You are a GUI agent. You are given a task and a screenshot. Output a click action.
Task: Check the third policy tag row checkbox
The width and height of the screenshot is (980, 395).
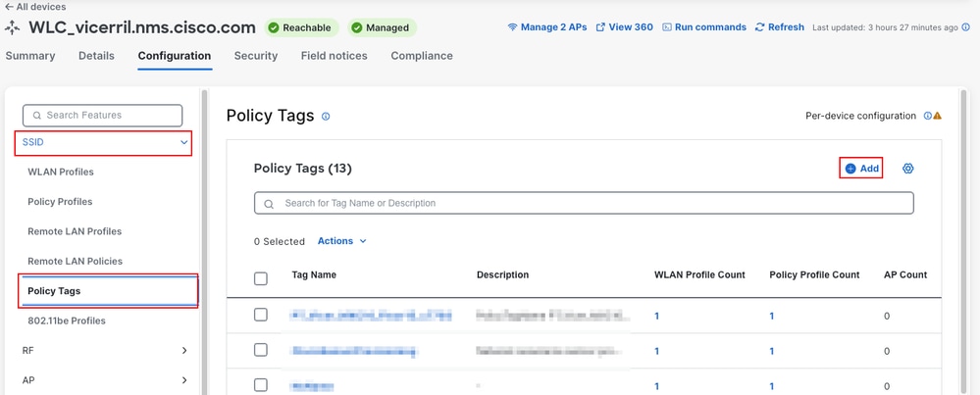(x=261, y=385)
